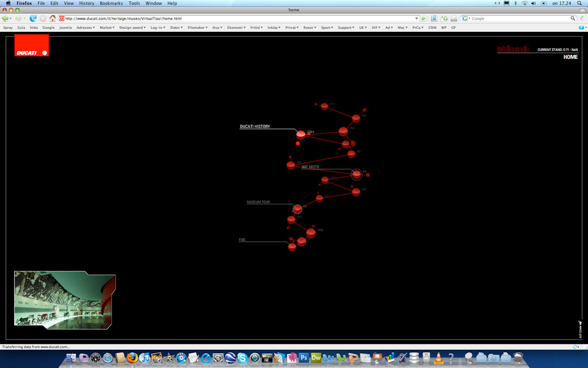
Task: Open the Trash in the Dock
Action: point(518,358)
